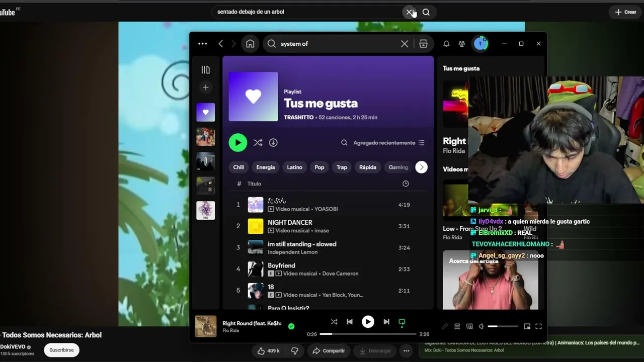Open the Acerca del artista card

(x=491, y=280)
